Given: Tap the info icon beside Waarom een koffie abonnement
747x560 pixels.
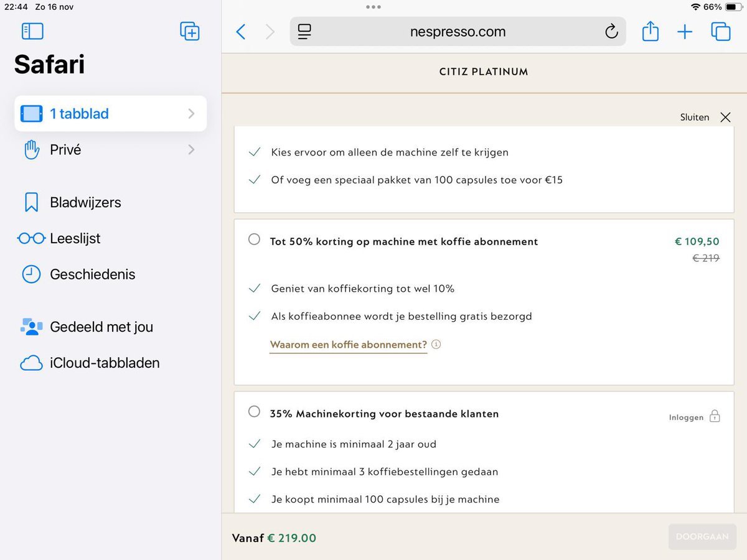Looking at the screenshot, I should click(436, 344).
